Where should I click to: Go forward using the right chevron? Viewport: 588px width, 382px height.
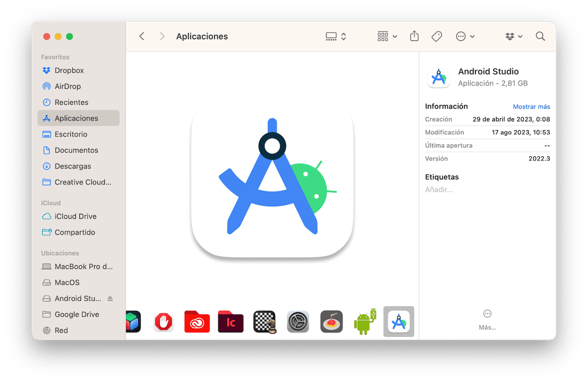162,36
